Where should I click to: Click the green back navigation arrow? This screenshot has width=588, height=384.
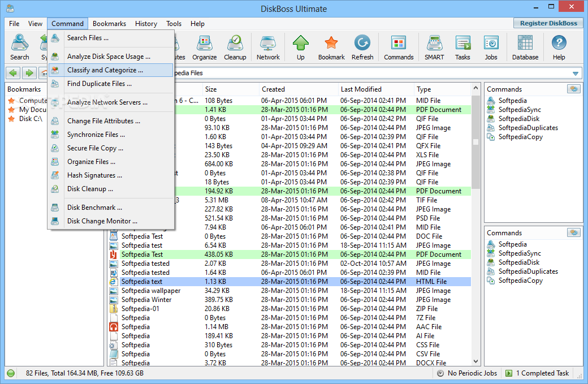click(x=13, y=73)
